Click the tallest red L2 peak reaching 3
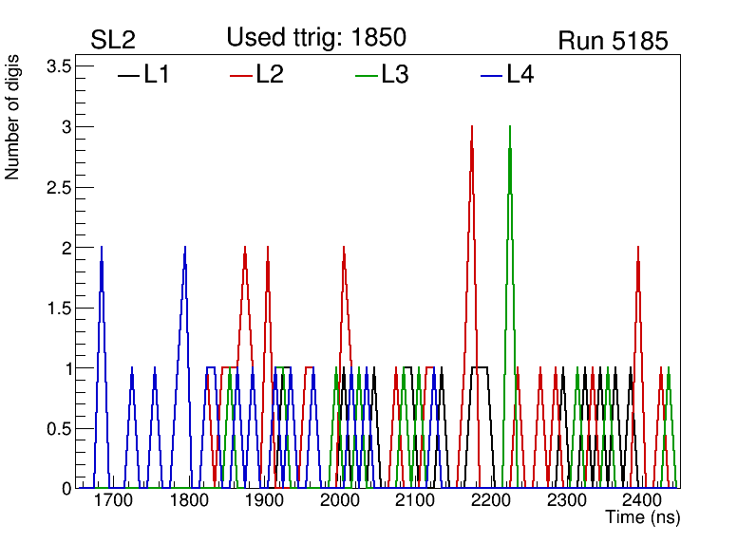The width and height of the screenshot is (756, 543). (x=471, y=127)
